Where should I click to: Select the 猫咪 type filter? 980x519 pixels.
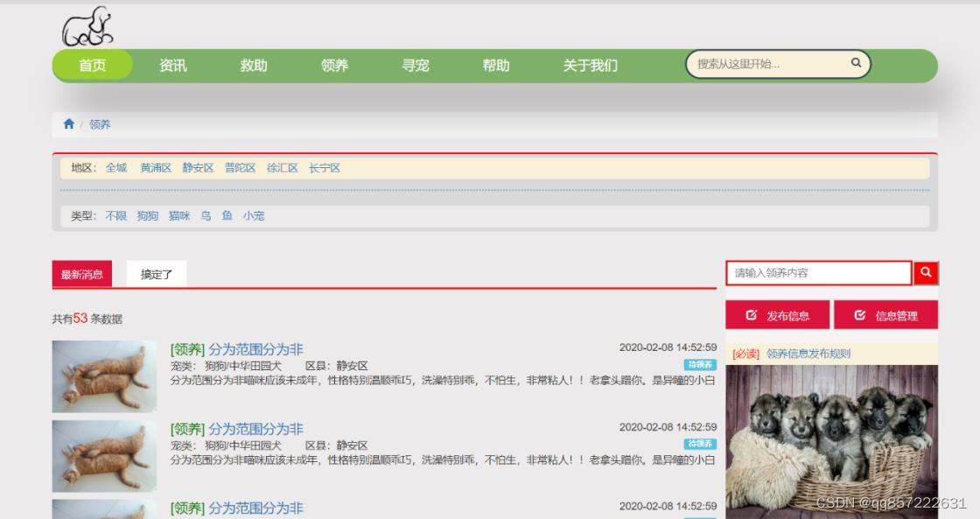pos(179,215)
